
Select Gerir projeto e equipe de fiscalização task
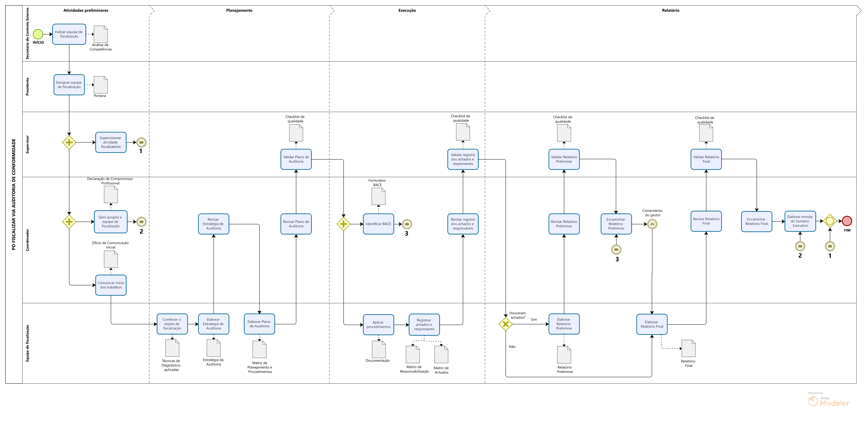(111, 222)
